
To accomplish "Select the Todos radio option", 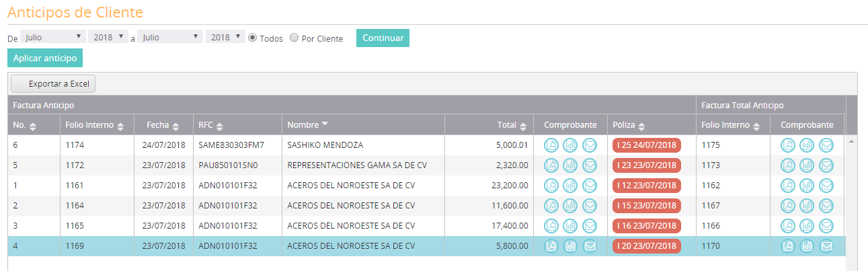I will (x=253, y=38).
